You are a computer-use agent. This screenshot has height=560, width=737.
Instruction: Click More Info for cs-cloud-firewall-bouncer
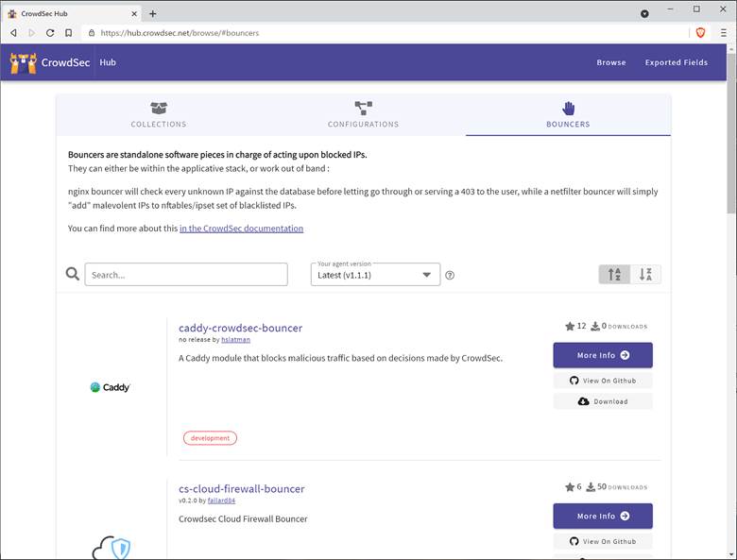[603, 516]
